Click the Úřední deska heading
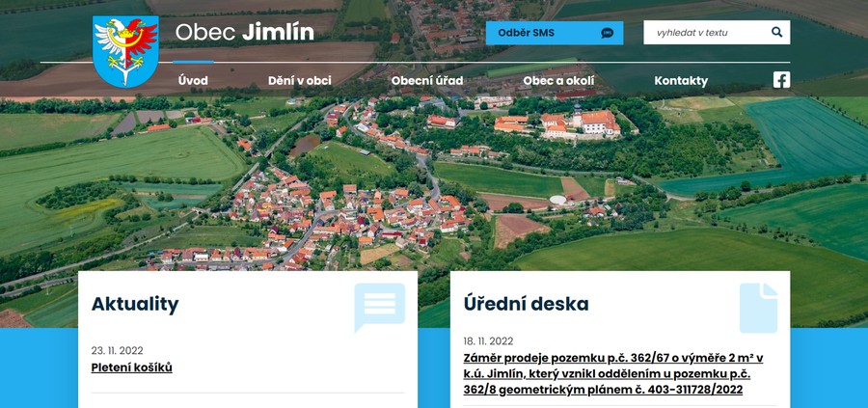The height and width of the screenshot is (408, 868). point(526,304)
